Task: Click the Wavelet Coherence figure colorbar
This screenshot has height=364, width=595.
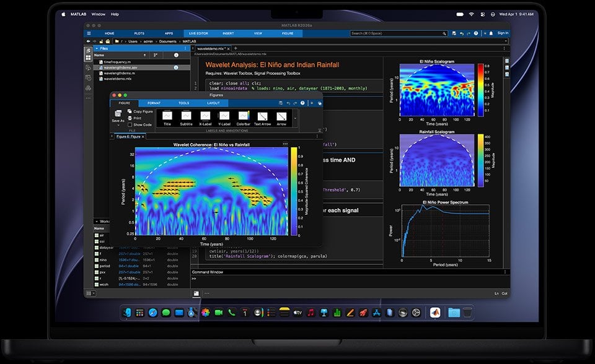Action: pyautogui.click(x=294, y=191)
